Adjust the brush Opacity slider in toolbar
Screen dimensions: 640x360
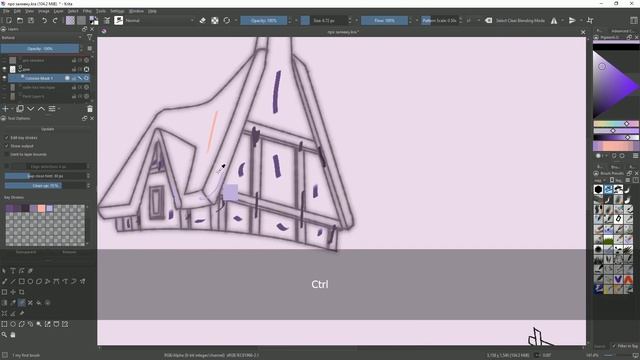click(x=264, y=20)
